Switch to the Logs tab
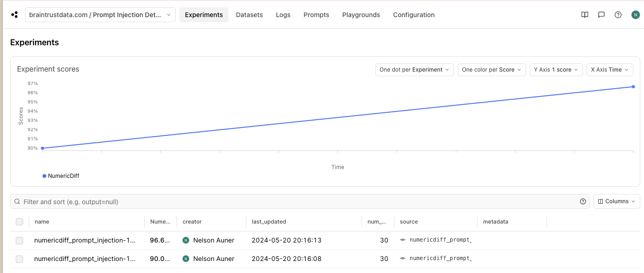644x273 pixels. [x=283, y=15]
